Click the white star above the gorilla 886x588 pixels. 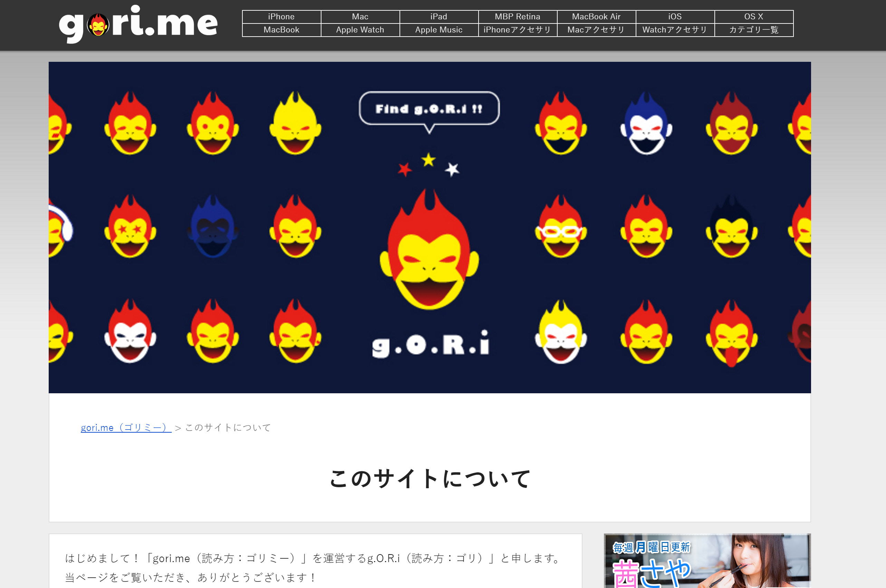pos(452,170)
